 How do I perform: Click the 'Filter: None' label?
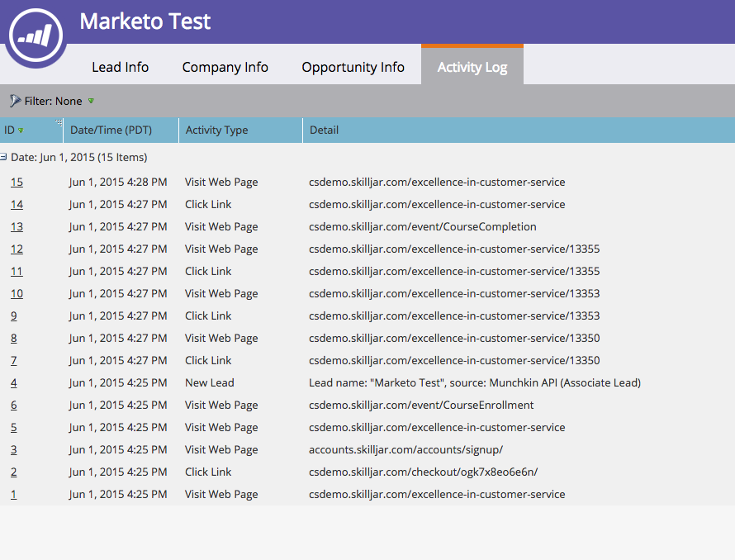(x=53, y=101)
